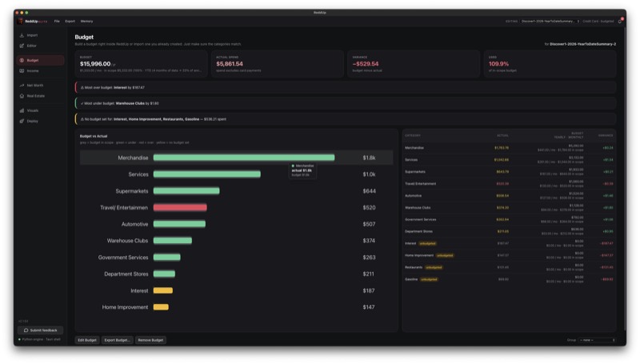Select the Income sidebar icon
This screenshot has width=640, height=364.
tap(22, 70)
